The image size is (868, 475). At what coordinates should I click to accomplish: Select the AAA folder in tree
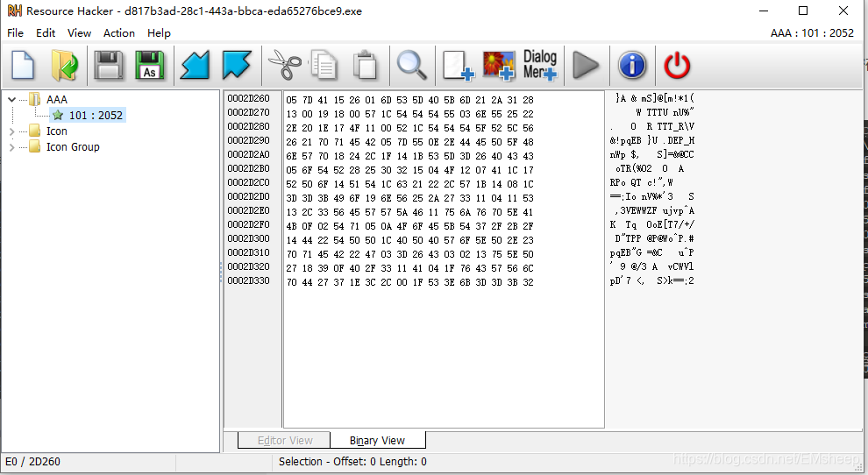pos(56,100)
